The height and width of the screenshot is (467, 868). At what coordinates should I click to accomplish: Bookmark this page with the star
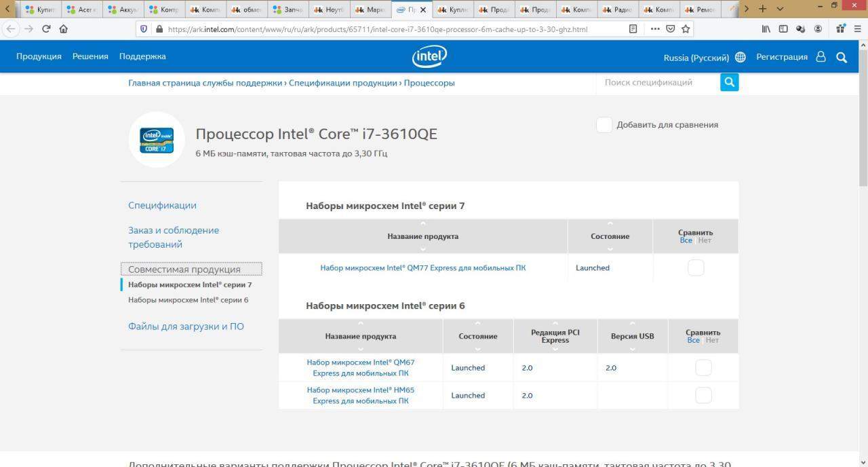click(686, 29)
